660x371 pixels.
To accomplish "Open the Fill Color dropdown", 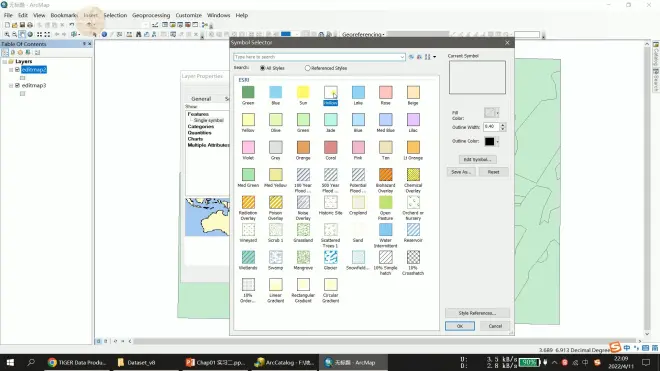I will pos(497,113).
